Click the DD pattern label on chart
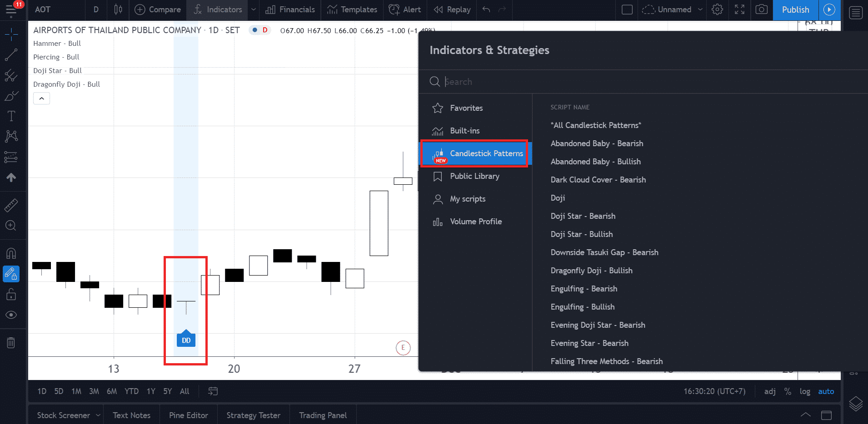 pos(186,340)
